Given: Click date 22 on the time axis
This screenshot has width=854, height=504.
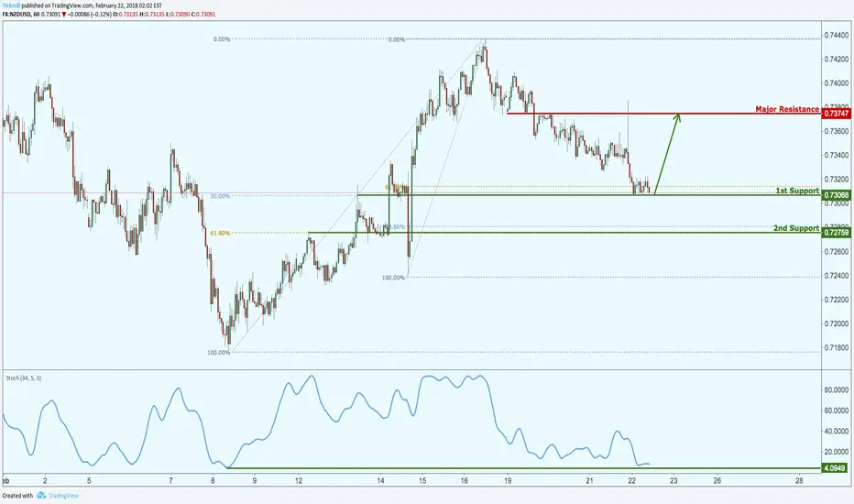Looking at the screenshot, I should 631,481.
